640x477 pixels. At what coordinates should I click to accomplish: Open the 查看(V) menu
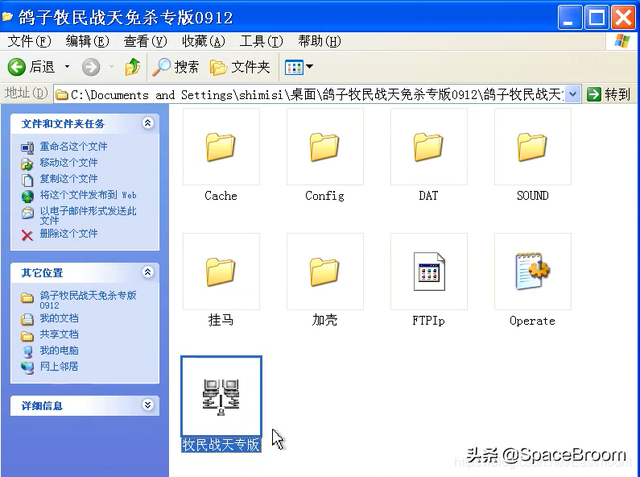point(145,41)
